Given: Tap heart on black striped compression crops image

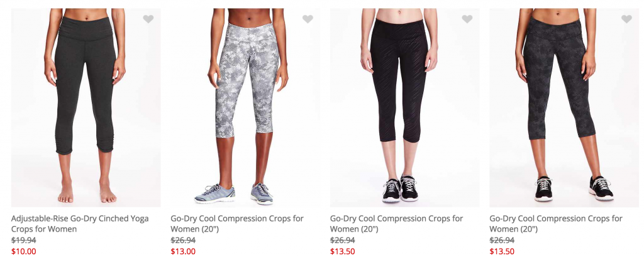Looking at the screenshot, I should click(x=467, y=19).
